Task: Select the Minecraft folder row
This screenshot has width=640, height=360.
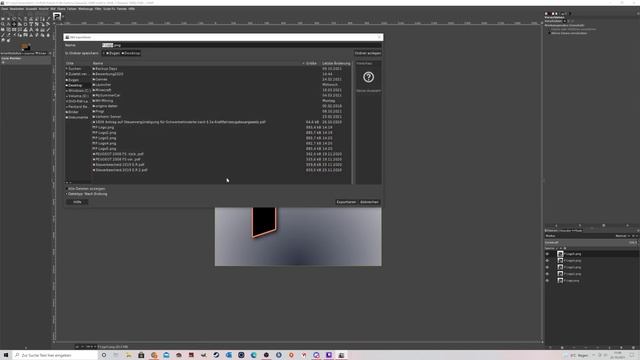Action: point(221,90)
